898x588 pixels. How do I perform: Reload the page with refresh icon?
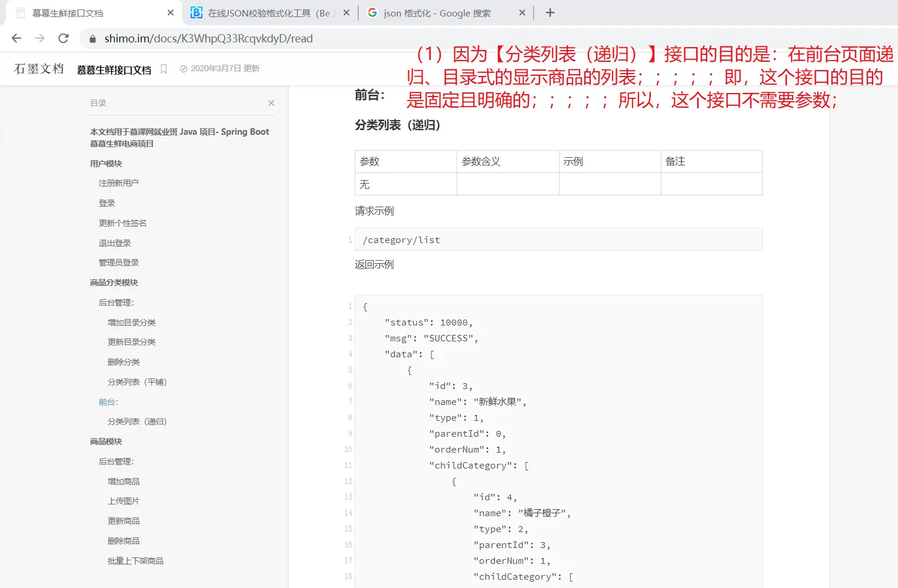pyautogui.click(x=64, y=38)
